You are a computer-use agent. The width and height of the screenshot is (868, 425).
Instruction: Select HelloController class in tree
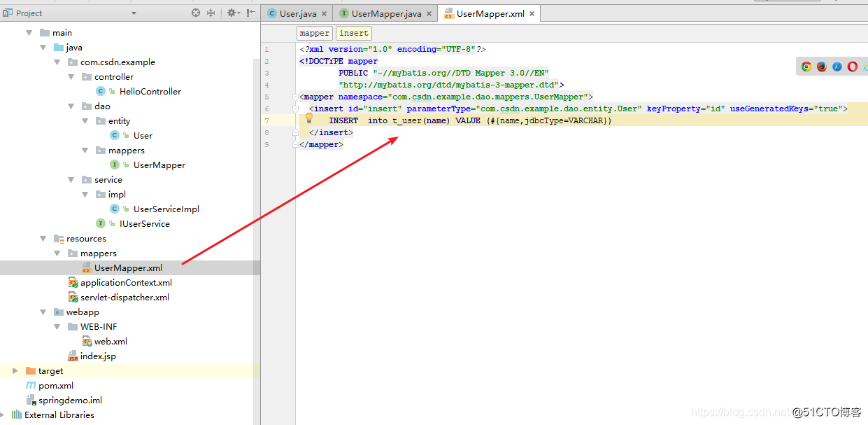[x=150, y=92]
